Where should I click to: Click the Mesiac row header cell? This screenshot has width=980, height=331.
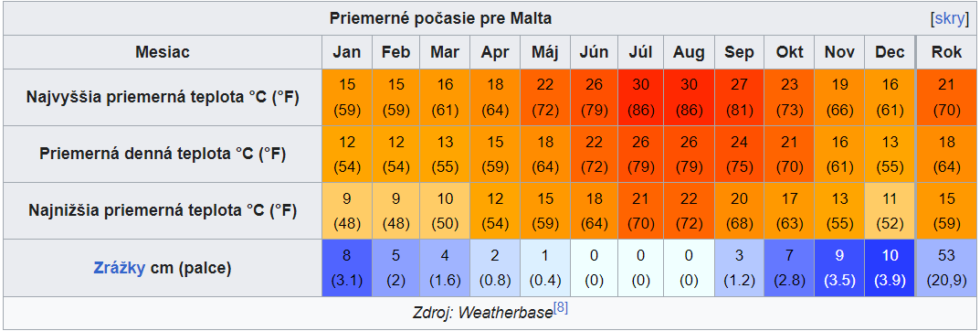(163, 52)
